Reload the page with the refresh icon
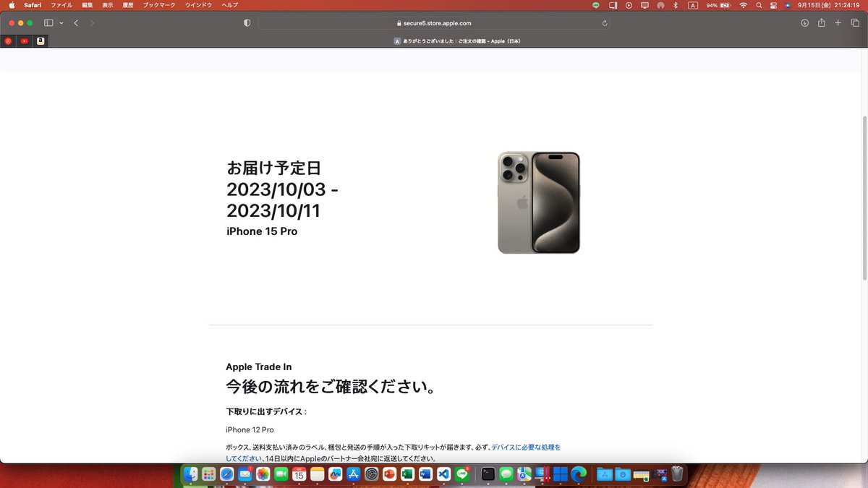 coord(604,23)
